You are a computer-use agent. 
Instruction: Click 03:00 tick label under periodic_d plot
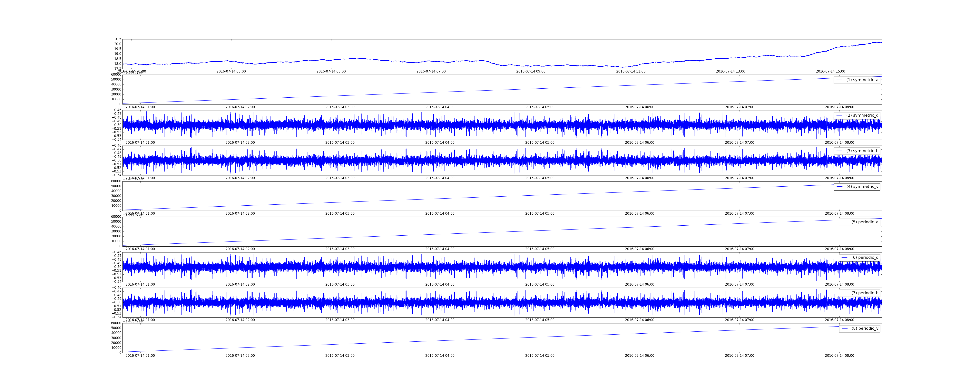click(340, 285)
